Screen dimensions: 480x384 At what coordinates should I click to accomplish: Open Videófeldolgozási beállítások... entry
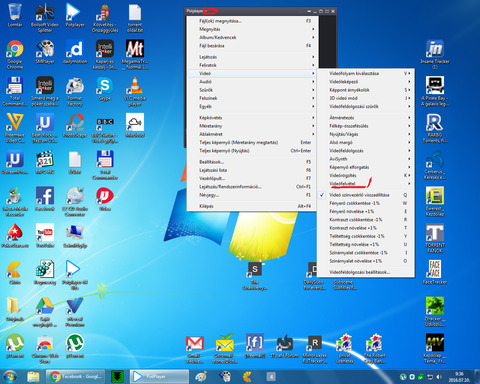click(x=366, y=272)
